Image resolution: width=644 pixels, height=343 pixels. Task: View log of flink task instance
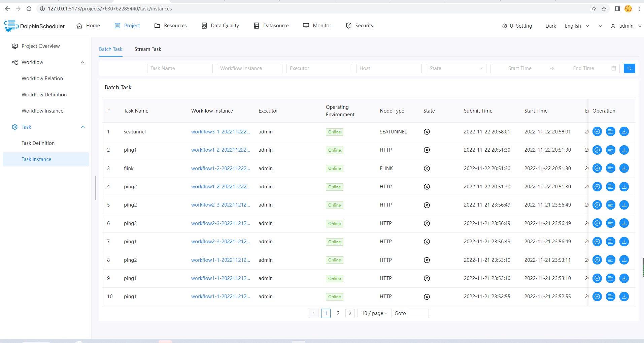[x=611, y=168]
